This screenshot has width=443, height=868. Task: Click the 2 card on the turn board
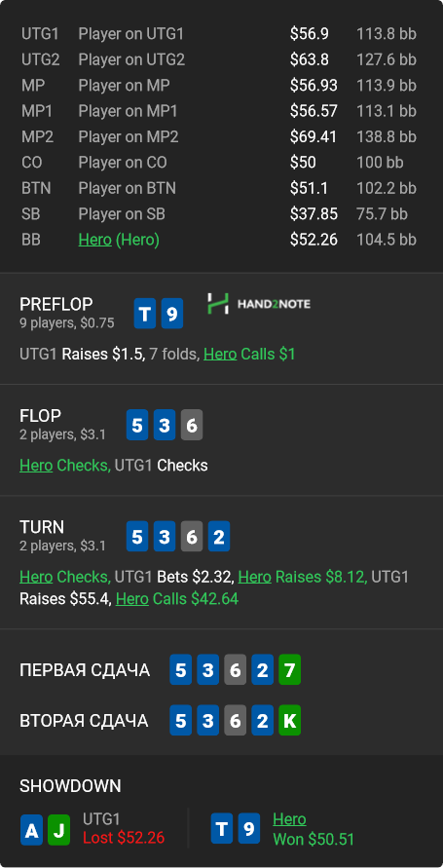pyautogui.click(x=219, y=537)
